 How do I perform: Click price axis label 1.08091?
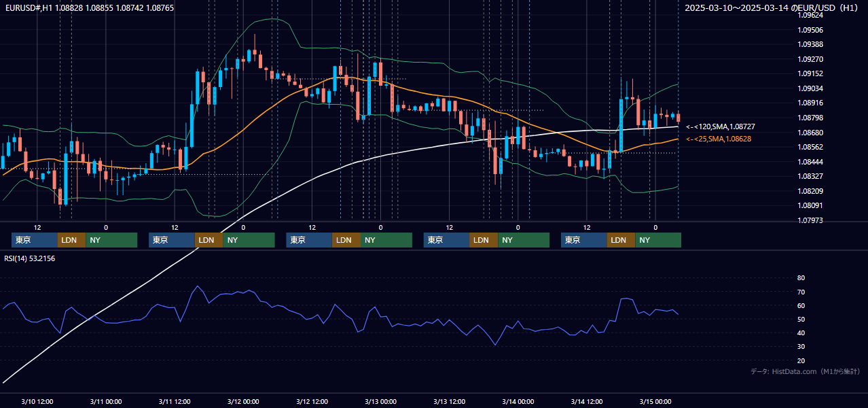coord(810,205)
